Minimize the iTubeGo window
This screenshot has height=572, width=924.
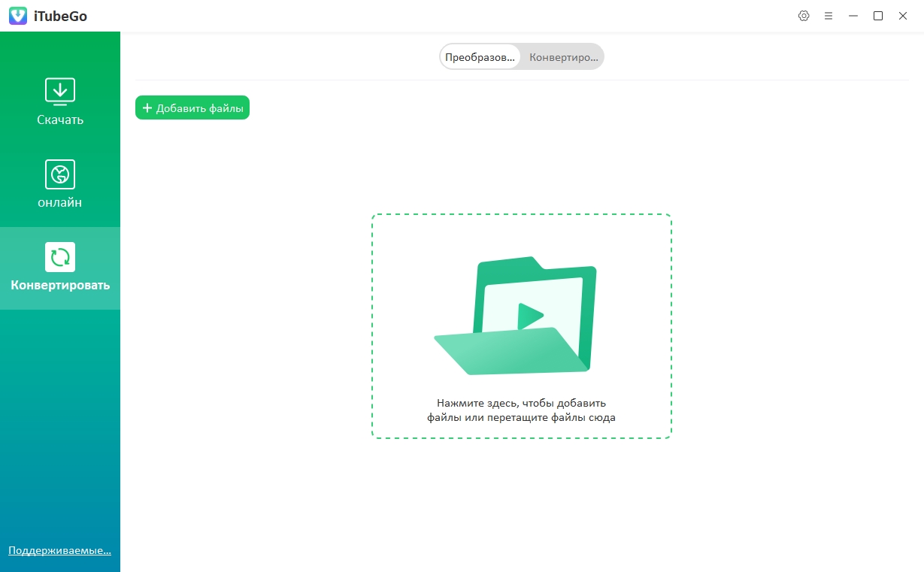[853, 16]
